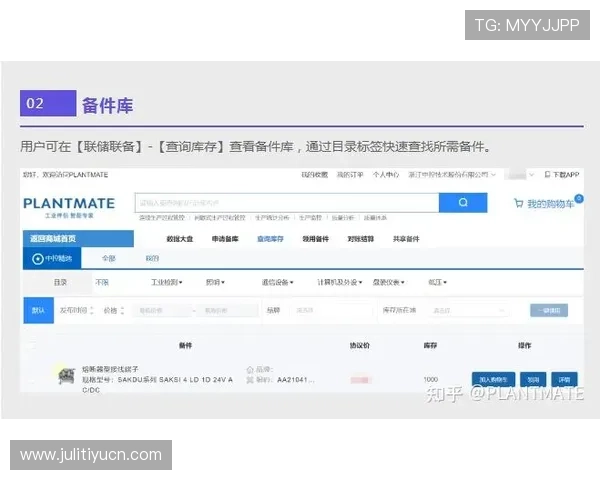Switch to the 中控 tab

point(52,258)
